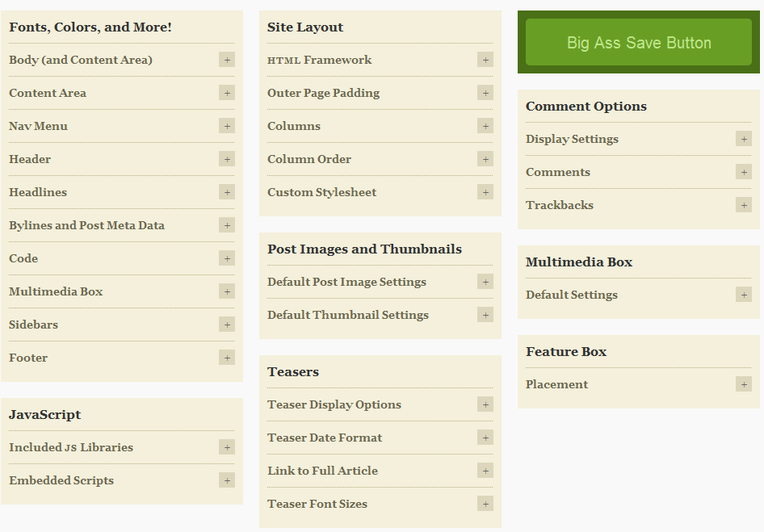Click plus icon beside HTML Framework

pos(485,60)
